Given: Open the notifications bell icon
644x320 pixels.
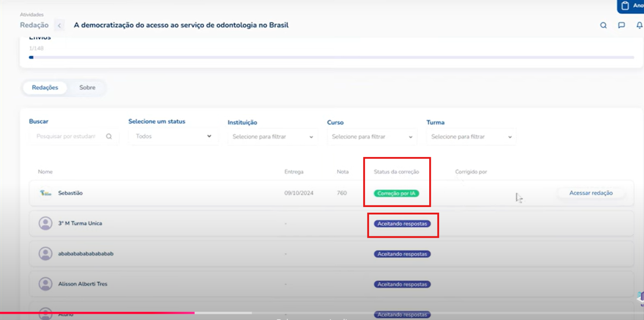Looking at the screenshot, I should click(x=639, y=25).
